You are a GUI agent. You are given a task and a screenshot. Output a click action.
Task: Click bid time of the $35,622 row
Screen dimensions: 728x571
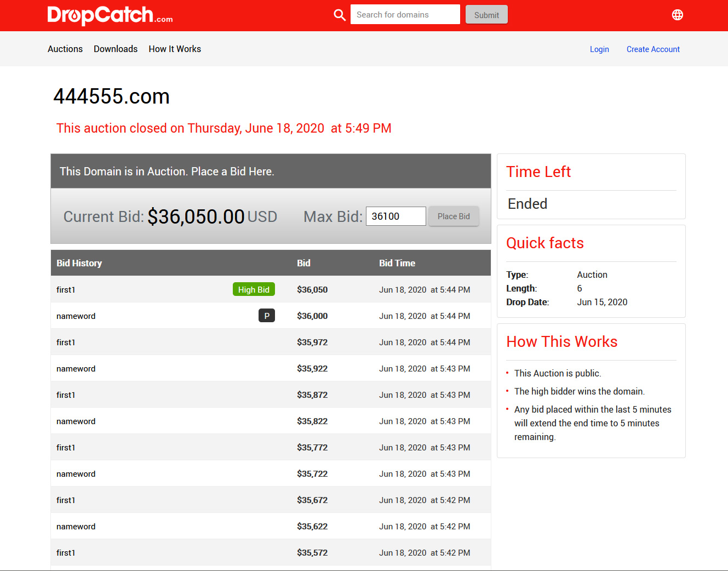click(425, 526)
